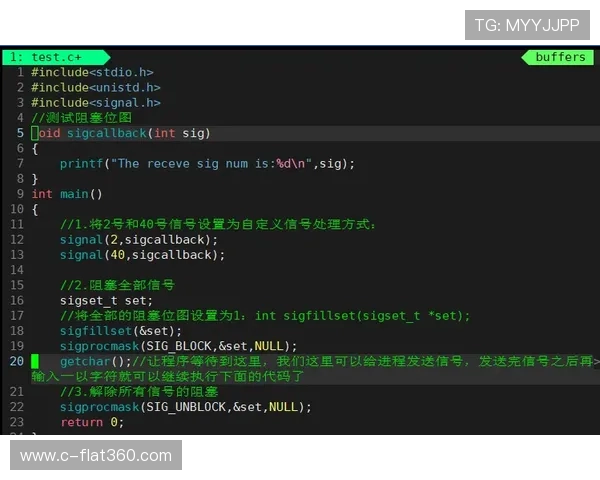Viewport: 600px width, 480px height.
Task: Click SIG_UNBLOCK in line 22's sigprocmask call
Action: (186, 407)
